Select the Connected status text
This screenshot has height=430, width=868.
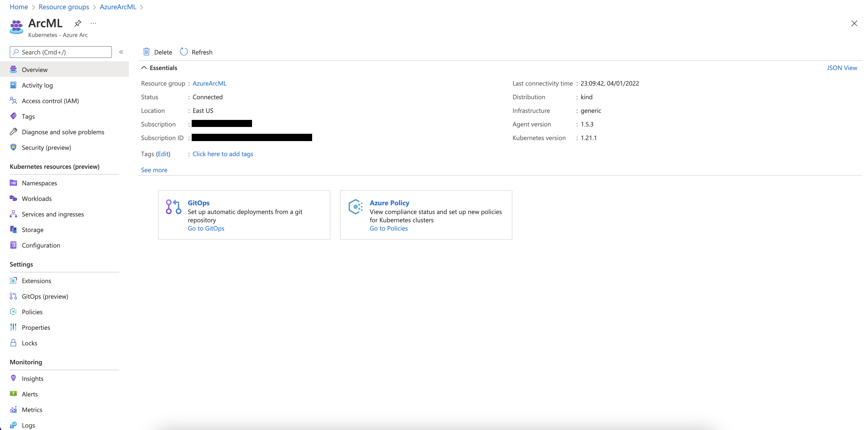coord(208,97)
